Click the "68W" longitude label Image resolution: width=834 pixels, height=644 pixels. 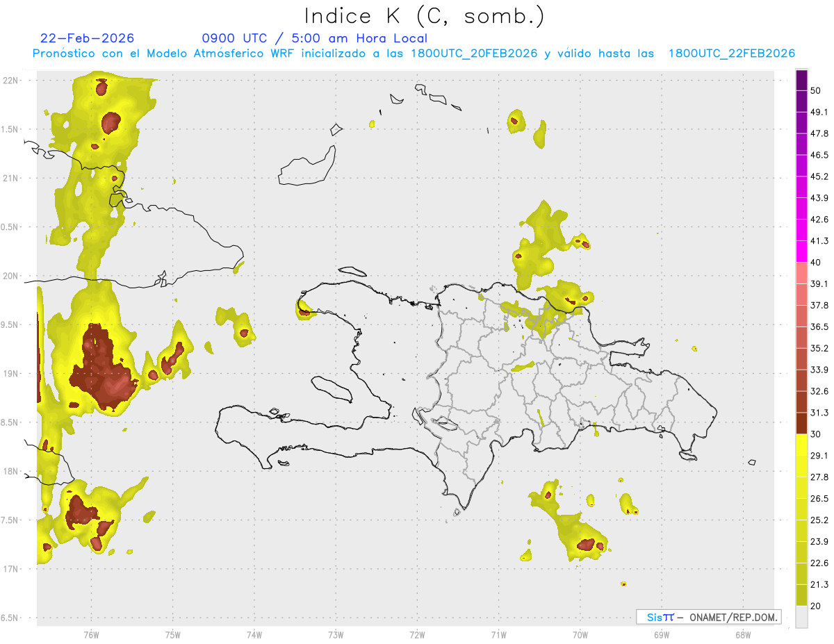[x=743, y=635]
